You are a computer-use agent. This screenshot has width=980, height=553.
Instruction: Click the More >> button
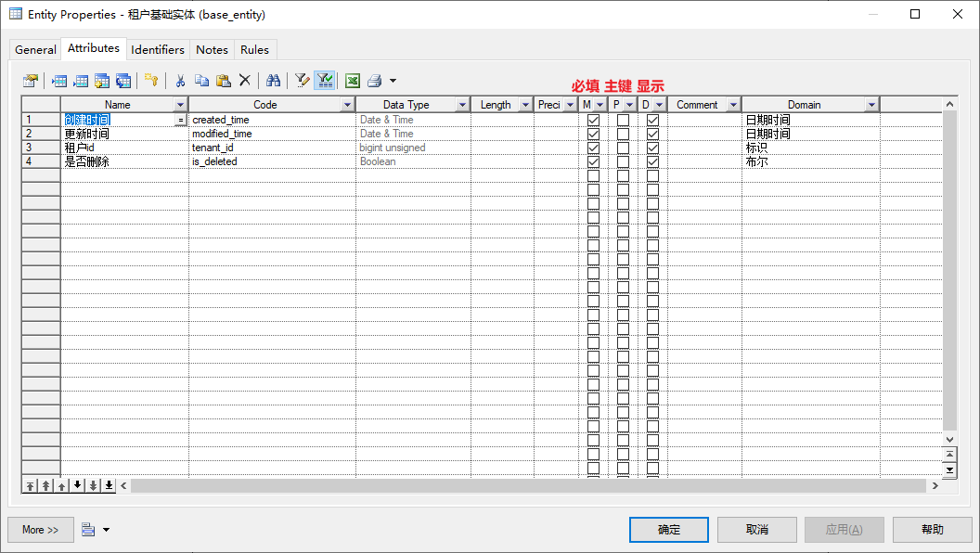[41, 530]
